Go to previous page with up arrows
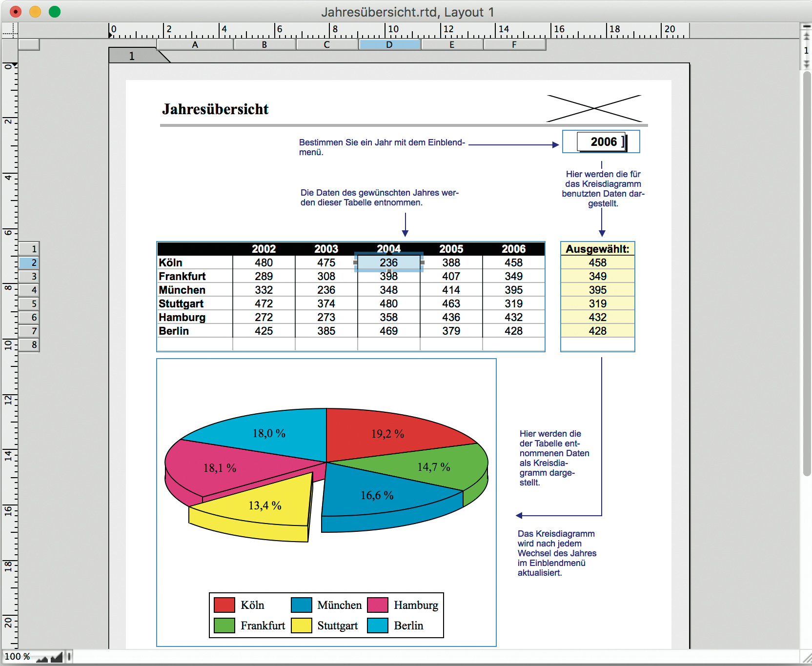 [806, 37]
